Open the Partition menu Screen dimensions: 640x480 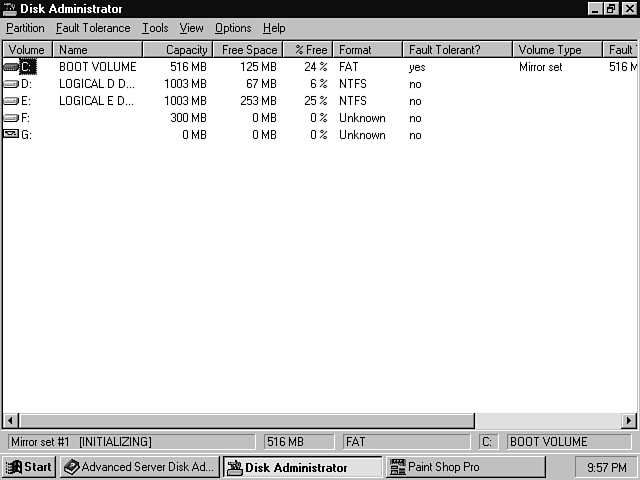(25, 28)
